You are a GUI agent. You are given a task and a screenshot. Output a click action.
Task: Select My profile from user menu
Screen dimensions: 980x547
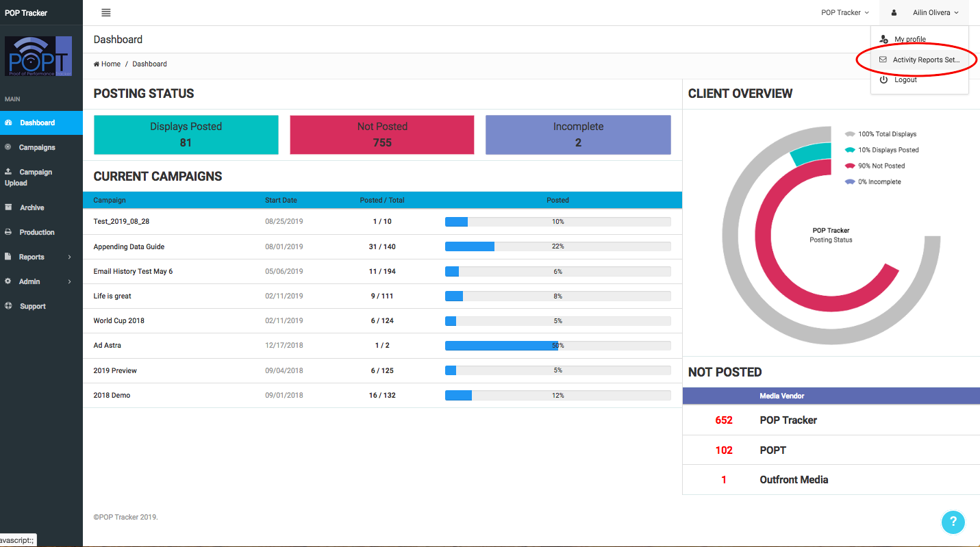pos(920,40)
